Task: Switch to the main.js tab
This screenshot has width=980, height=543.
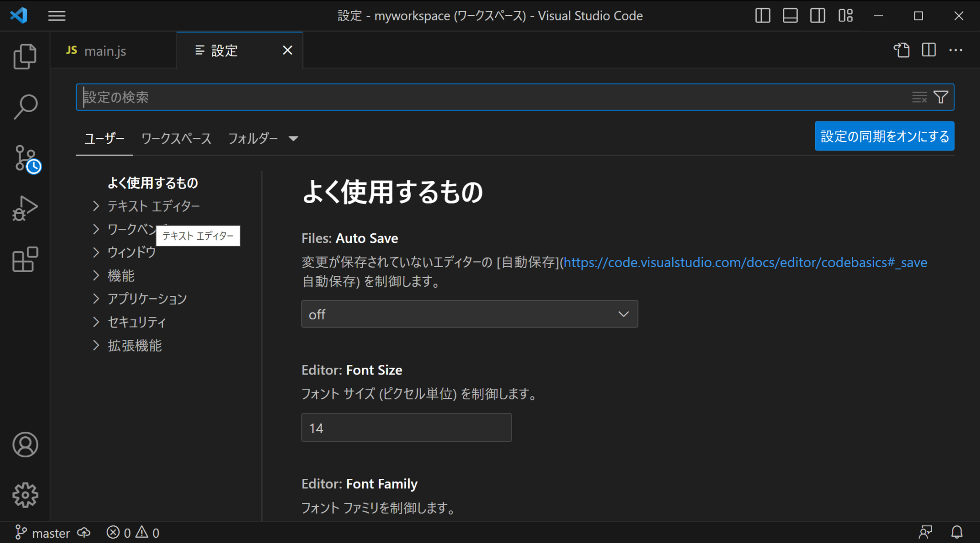Action: coord(105,51)
